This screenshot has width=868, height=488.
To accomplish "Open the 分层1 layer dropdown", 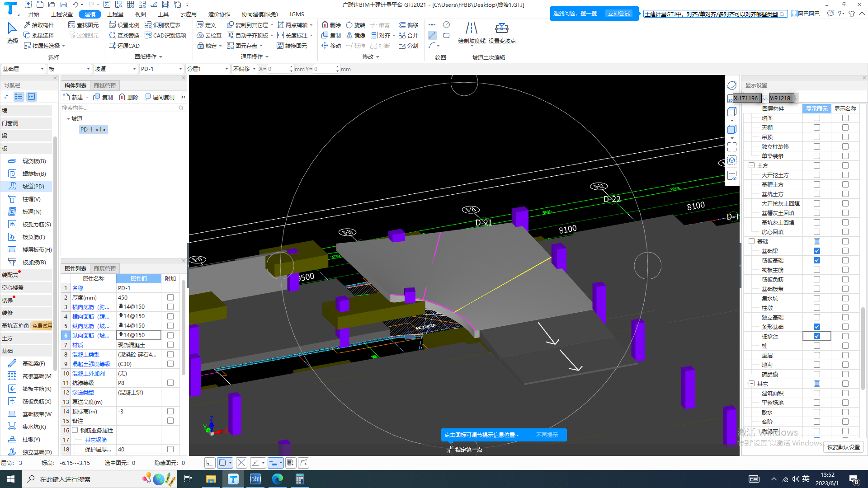I will point(208,69).
